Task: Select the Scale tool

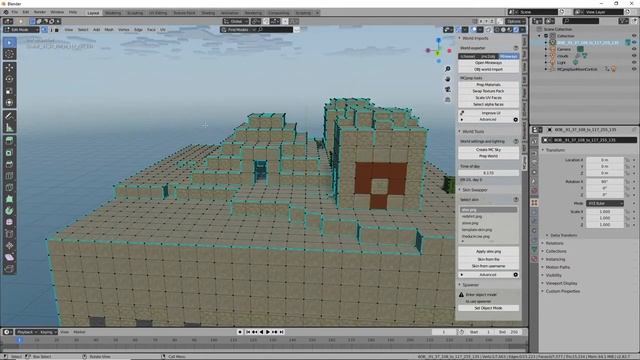Action: (x=10, y=91)
